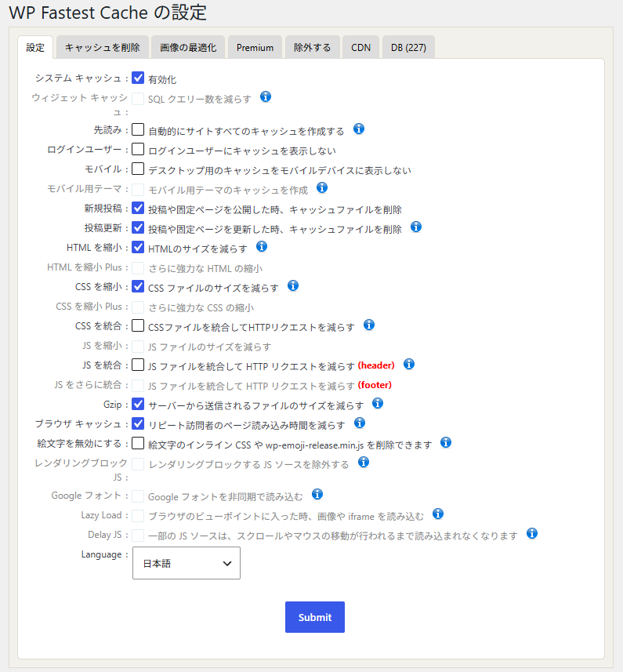Click disabled Lazy Load checkbox
The width and height of the screenshot is (623, 672).
138,516
